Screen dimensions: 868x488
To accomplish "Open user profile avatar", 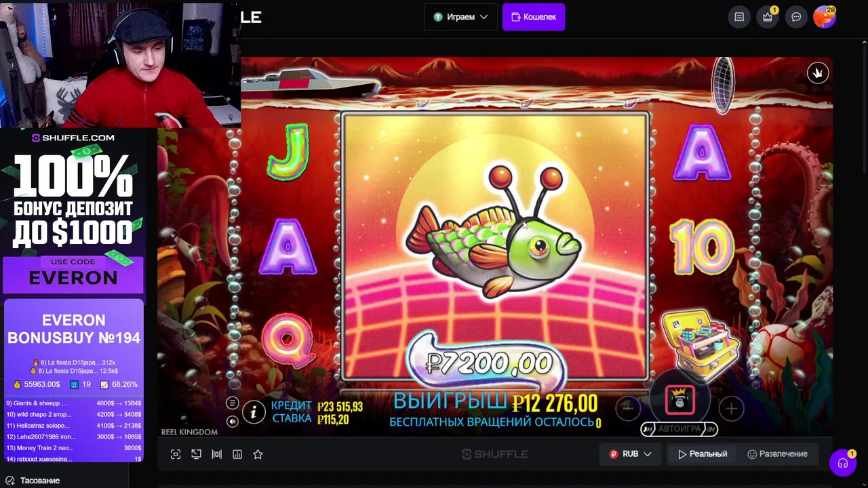I will (825, 17).
